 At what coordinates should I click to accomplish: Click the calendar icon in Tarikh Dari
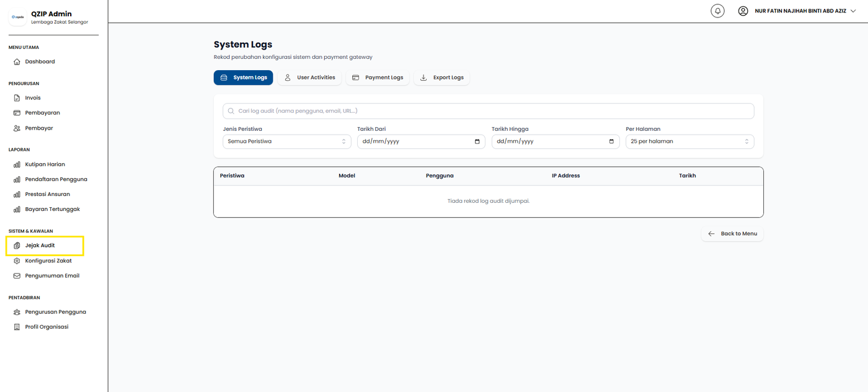pos(477,141)
